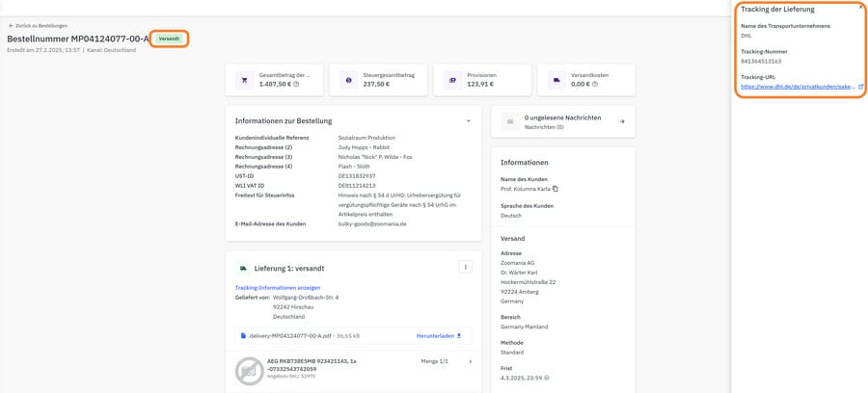Open the three-dot menu for Lieferung 1
The image size is (868, 393).
coord(465,267)
